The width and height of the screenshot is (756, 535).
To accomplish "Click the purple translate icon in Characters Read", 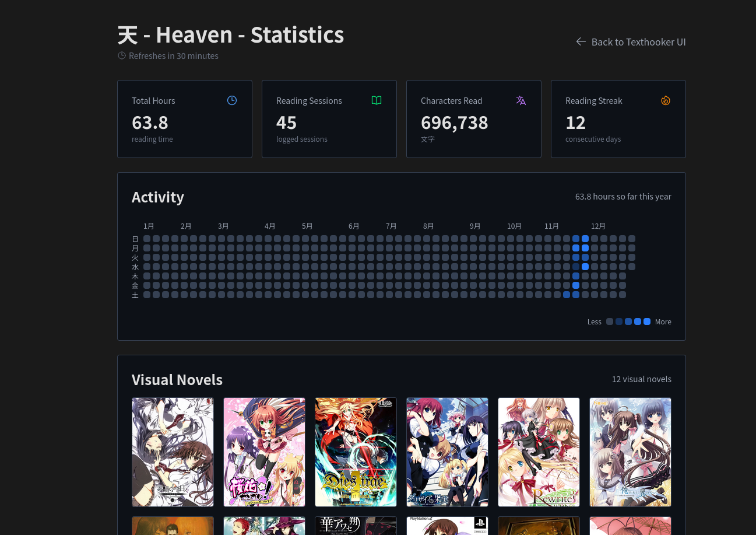I will [521, 100].
